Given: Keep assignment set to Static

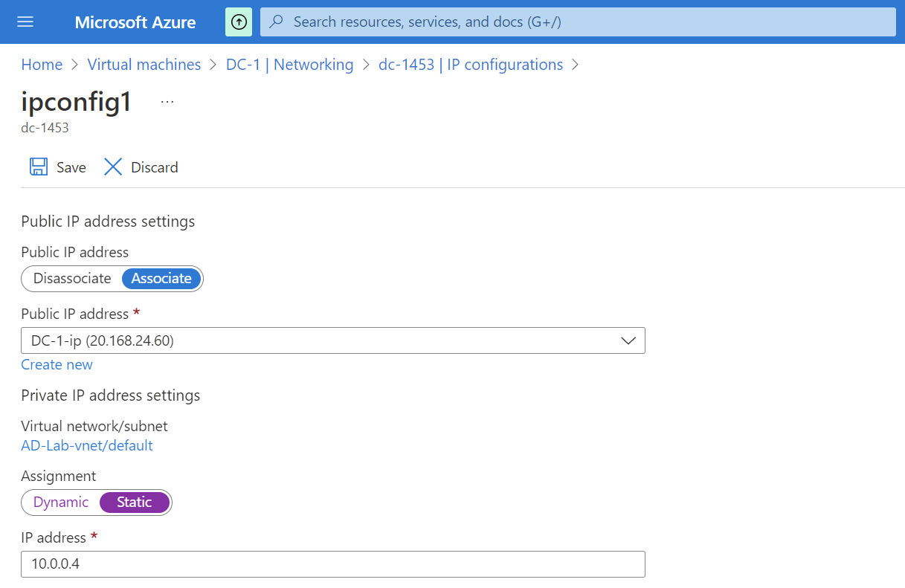Looking at the screenshot, I should point(134,502).
